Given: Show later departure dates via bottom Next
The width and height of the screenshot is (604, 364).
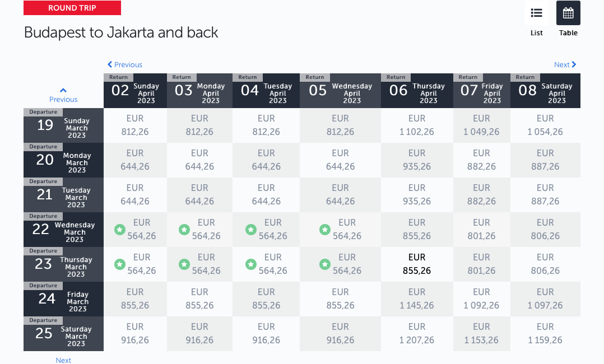Looking at the screenshot, I should pyautogui.click(x=63, y=360).
